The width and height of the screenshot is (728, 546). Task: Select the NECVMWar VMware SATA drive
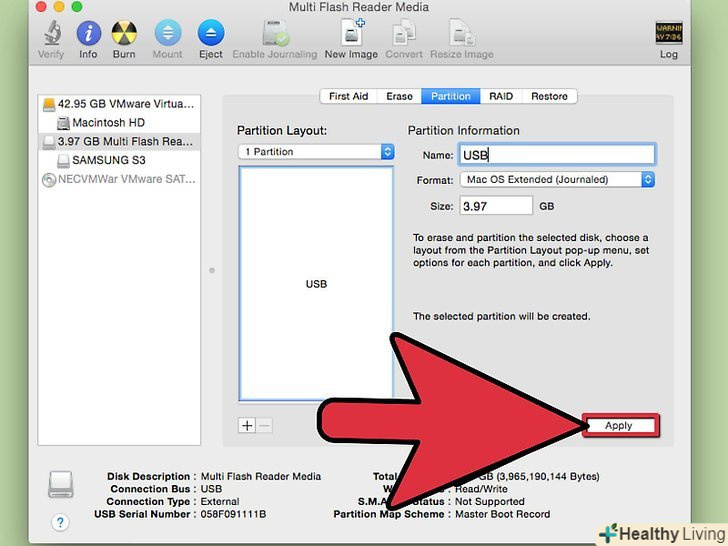119,179
